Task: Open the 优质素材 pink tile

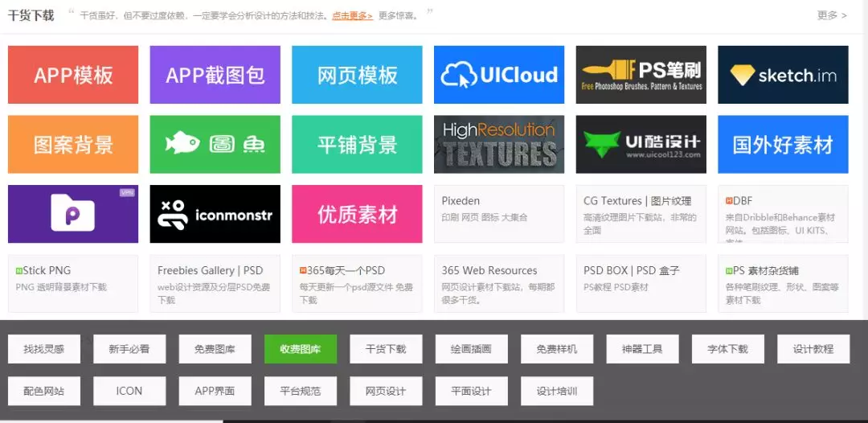Action: pyautogui.click(x=357, y=214)
